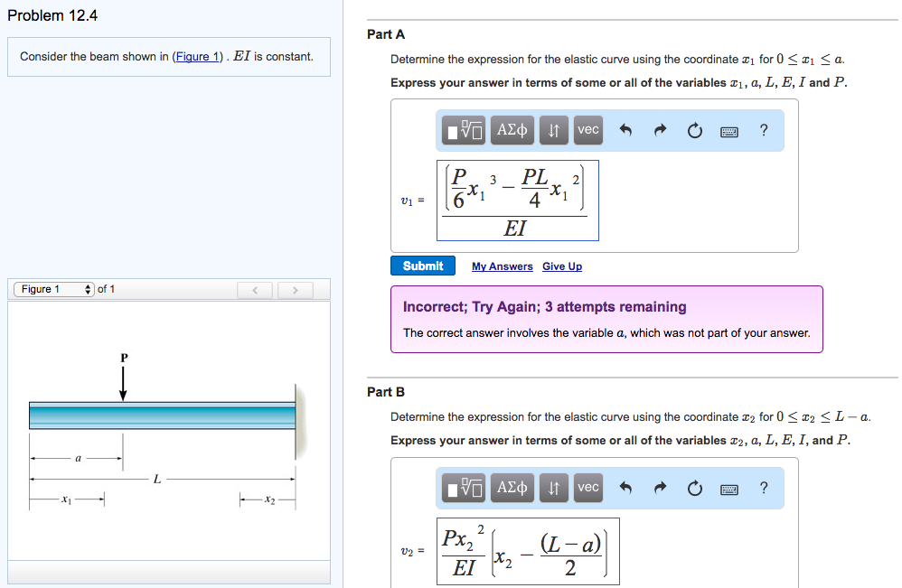Click subscript/superscript arrows tool in Part A
Viewport: 902px width, 588px height.
tap(553, 130)
